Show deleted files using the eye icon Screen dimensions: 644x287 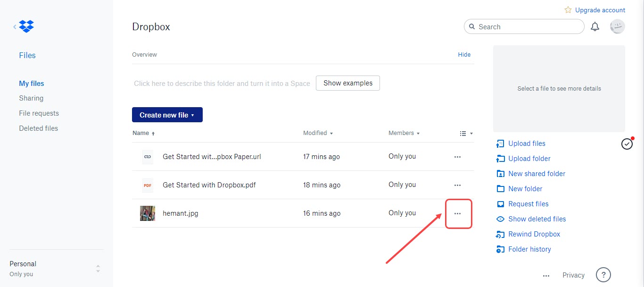point(500,219)
